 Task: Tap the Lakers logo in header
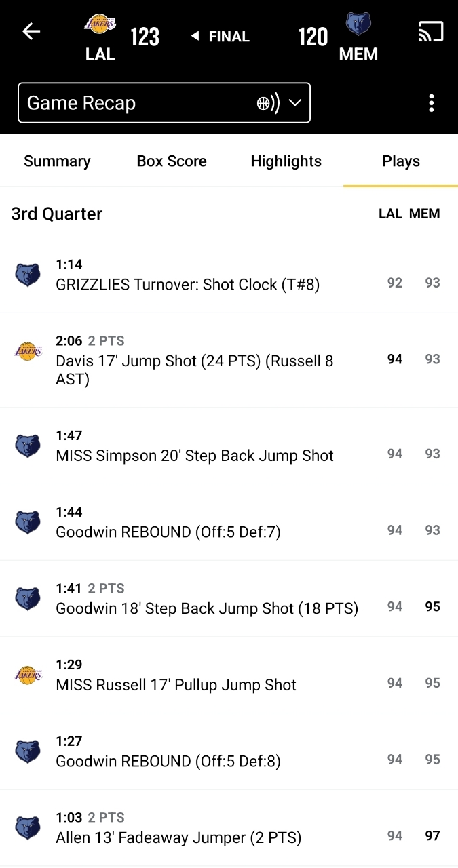click(100, 24)
